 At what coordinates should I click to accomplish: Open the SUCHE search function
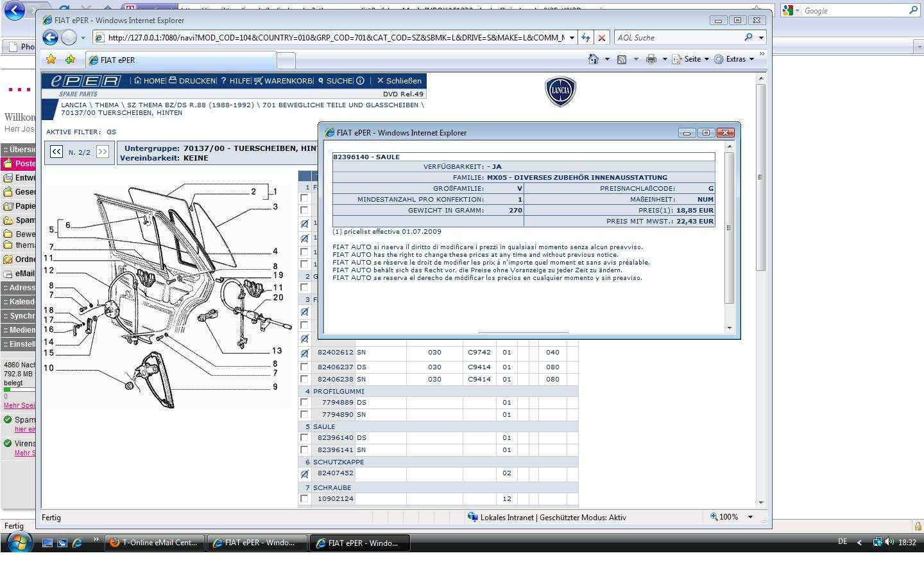click(335, 81)
